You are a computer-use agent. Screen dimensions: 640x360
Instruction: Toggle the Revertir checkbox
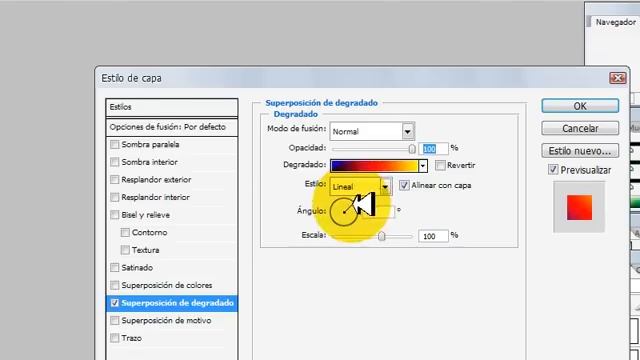[440, 165]
